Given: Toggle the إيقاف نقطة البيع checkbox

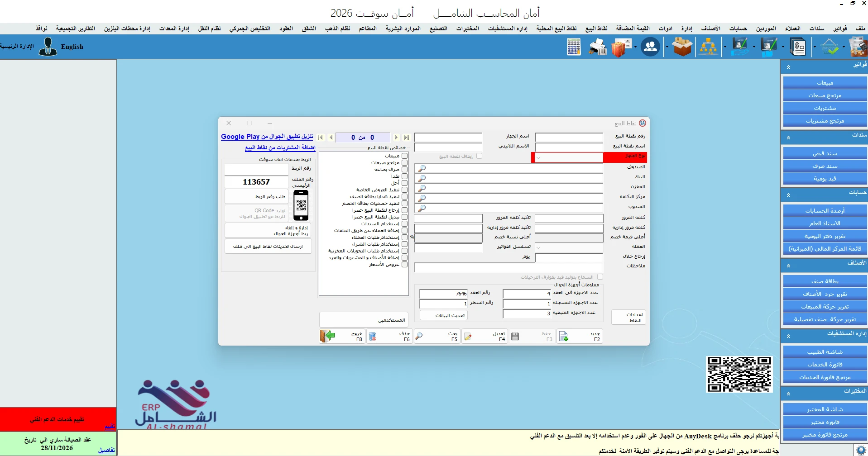Looking at the screenshot, I should [x=479, y=156].
